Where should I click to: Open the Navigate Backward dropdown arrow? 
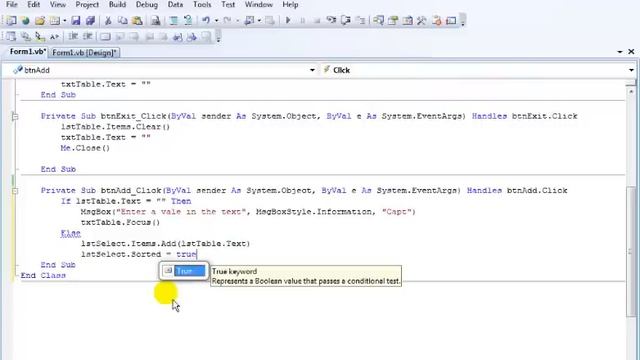pos(259,20)
